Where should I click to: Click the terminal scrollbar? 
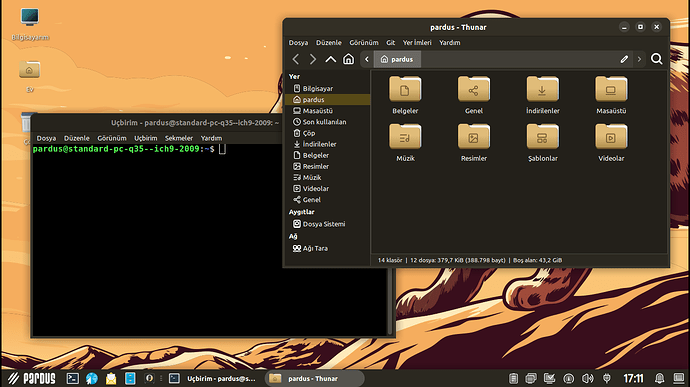pyautogui.click(x=390, y=302)
